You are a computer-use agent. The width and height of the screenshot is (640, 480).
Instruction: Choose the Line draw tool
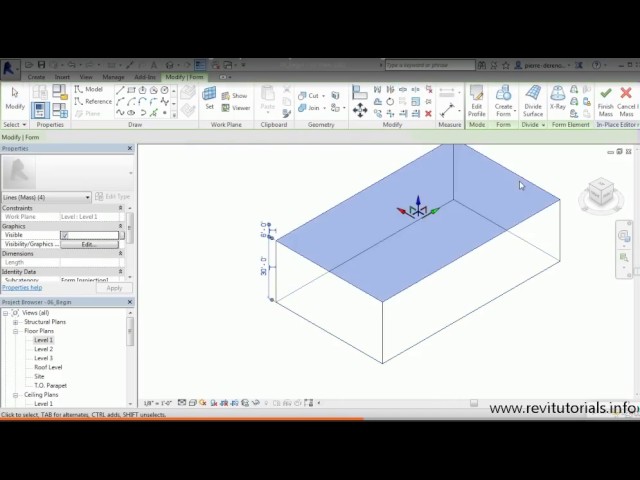[120, 90]
